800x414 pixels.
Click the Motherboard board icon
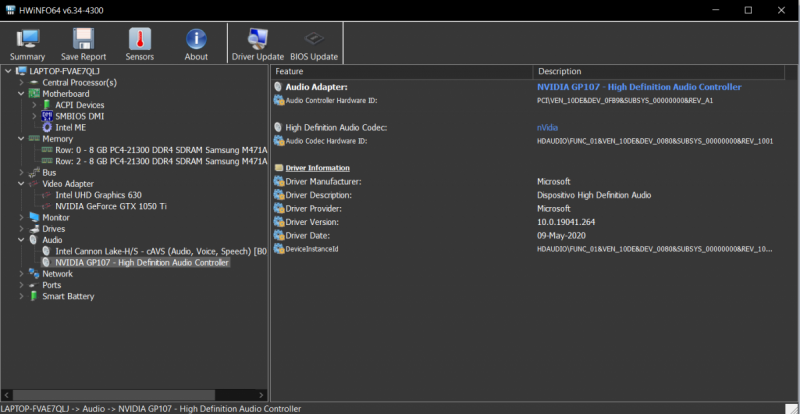coord(34,93)
